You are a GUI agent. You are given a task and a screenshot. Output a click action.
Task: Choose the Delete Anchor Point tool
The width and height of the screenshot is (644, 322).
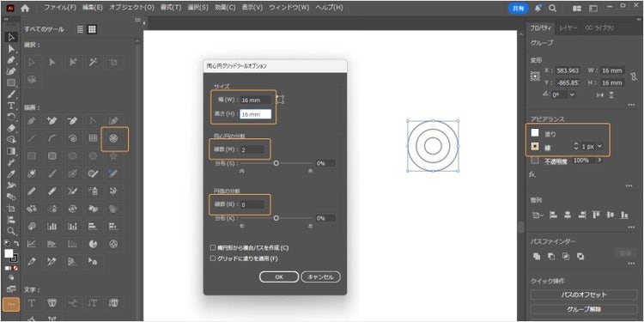[73, 121]
